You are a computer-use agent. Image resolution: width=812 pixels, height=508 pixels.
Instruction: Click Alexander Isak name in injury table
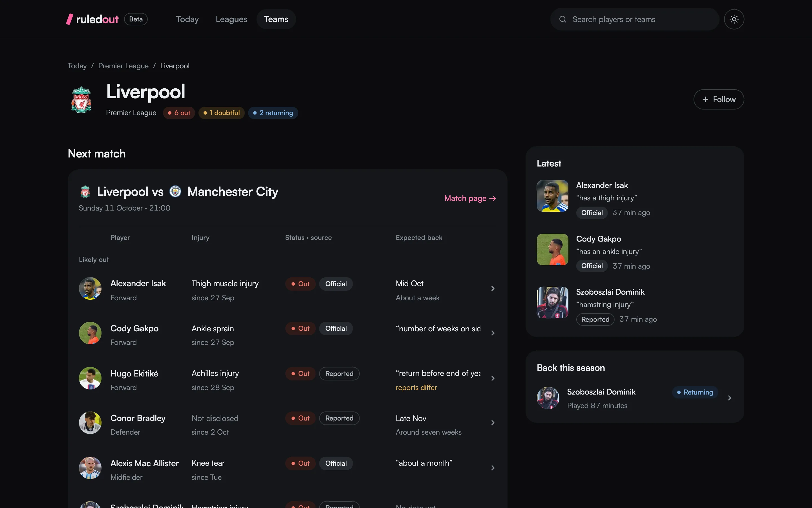tap(138, 283)
